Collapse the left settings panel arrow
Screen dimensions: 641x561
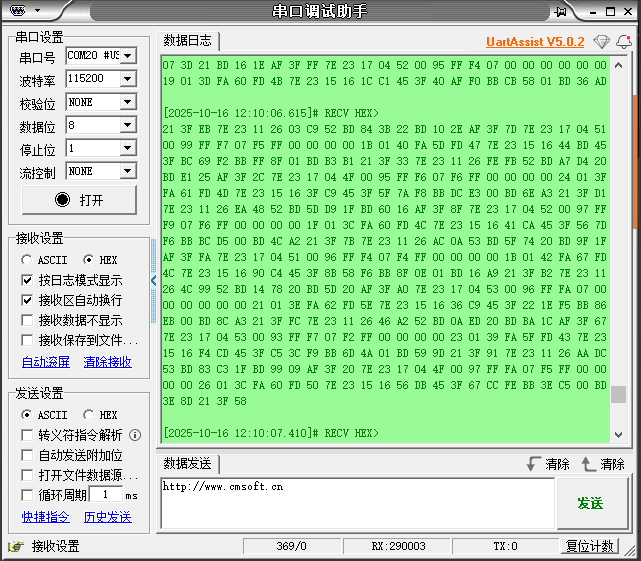coord(153,281)
